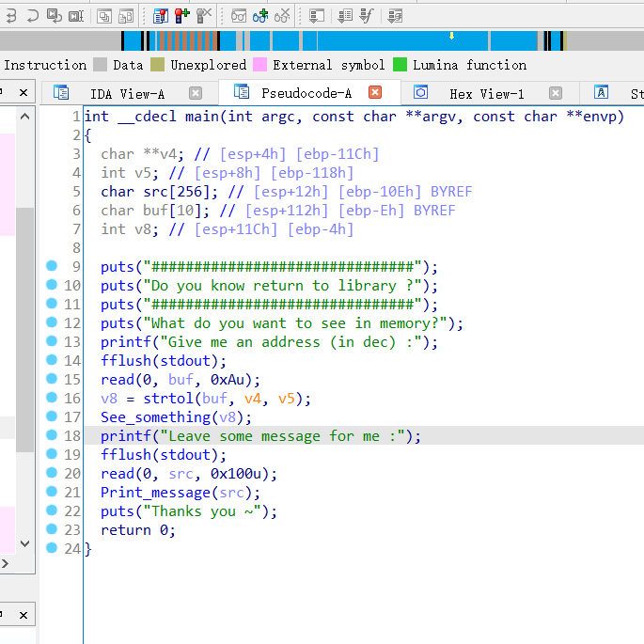644x644 pixels.
Task: Toggle breakpoint dot on line 10
Action: point(52,285)
